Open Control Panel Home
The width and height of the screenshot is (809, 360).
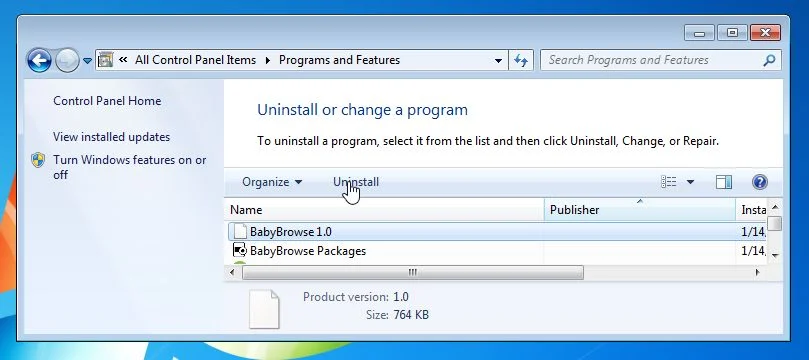[x=107, y=101]
